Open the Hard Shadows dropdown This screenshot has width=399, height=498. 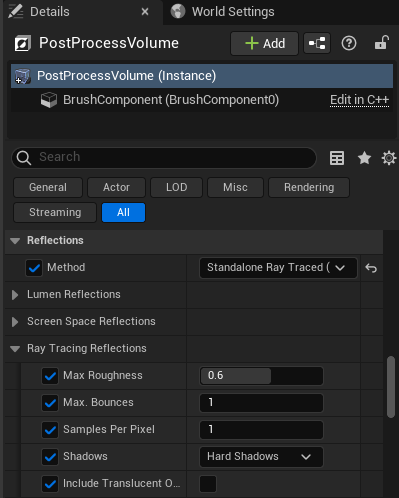tap(261, 457)
